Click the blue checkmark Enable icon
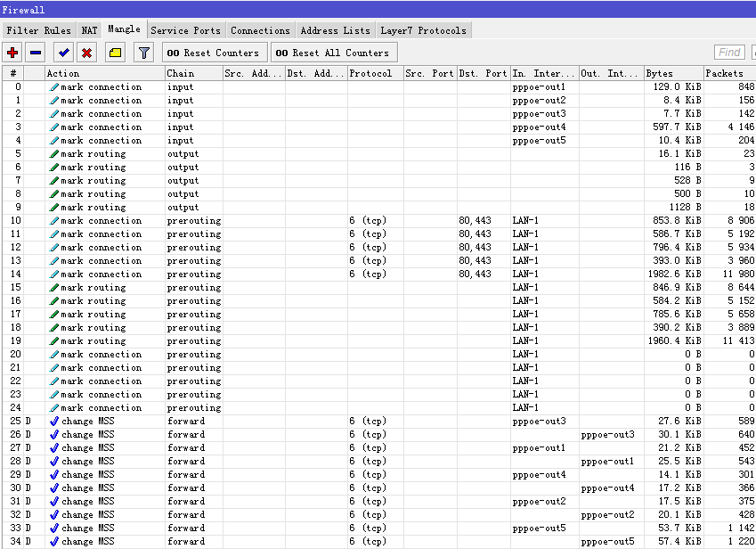 pos(63,53)
